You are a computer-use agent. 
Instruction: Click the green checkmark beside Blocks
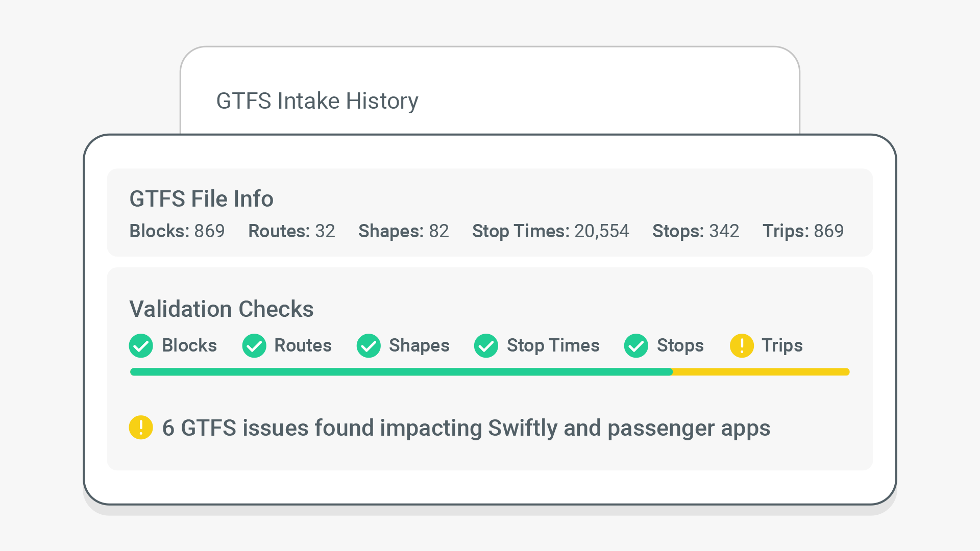[x=141, y=346]
